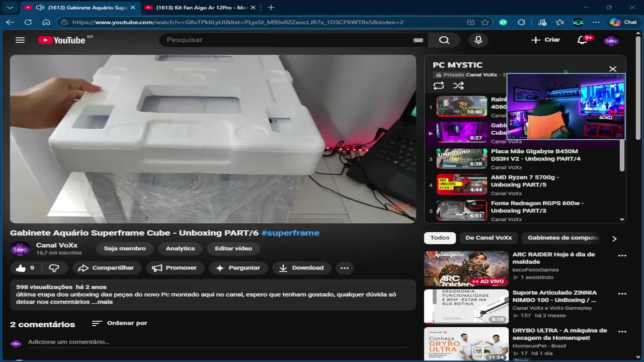Play the first playlist video thumbnail 10:40
644x362 pixels.
pyautogui.click(x=461, y=106)
